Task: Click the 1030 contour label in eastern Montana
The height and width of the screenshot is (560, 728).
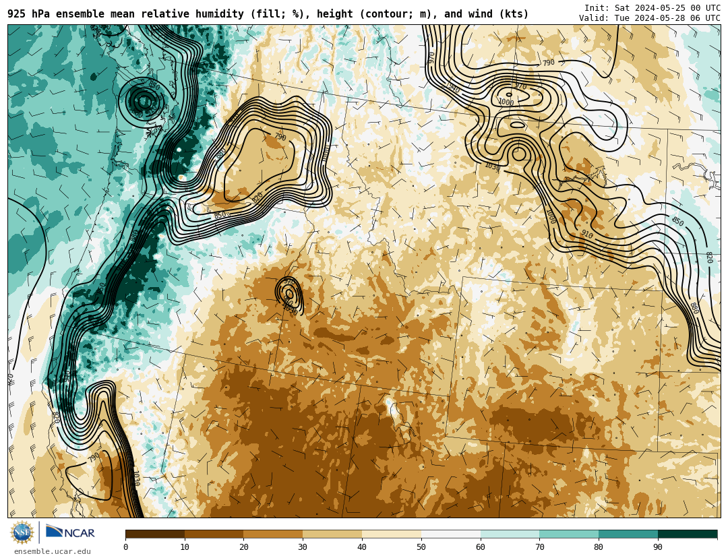Action: pyautogui.click(x=493, y=166)
